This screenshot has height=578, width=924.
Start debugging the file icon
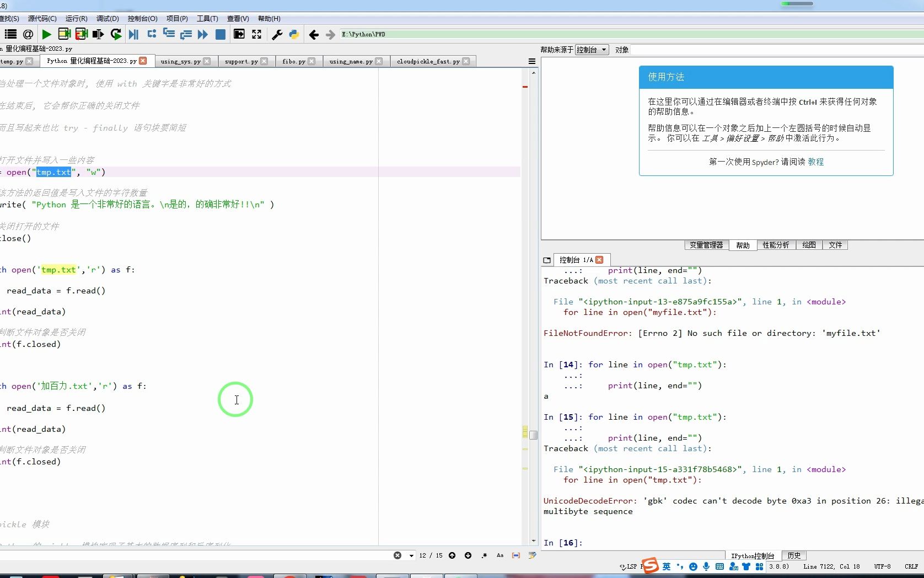pyautogui.click(x=133, y=34)
